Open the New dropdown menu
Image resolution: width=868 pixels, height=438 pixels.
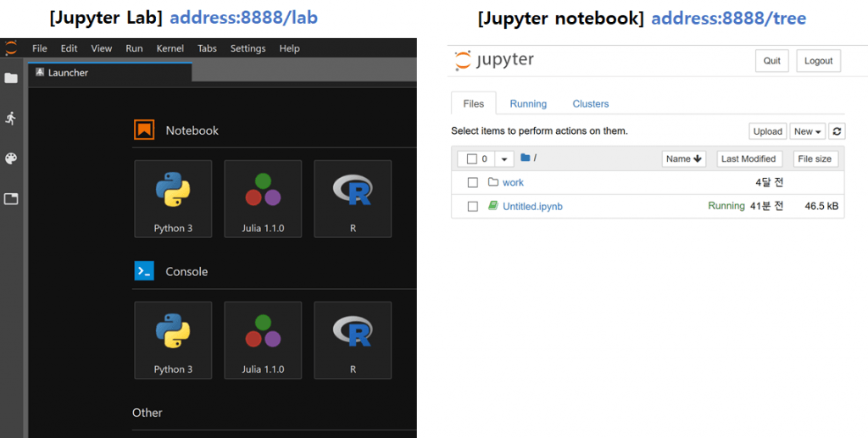pyautogui.click(x=808, y=131)
